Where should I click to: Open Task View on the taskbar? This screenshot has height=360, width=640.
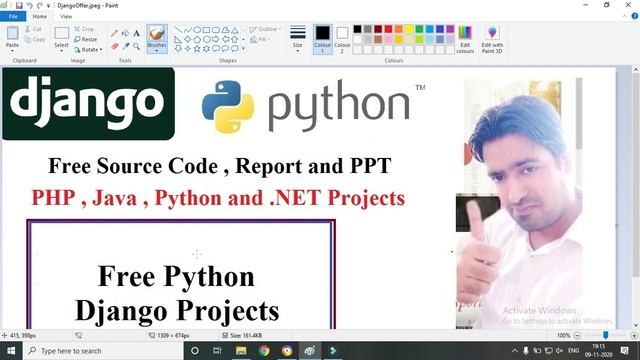click(217, 351)
